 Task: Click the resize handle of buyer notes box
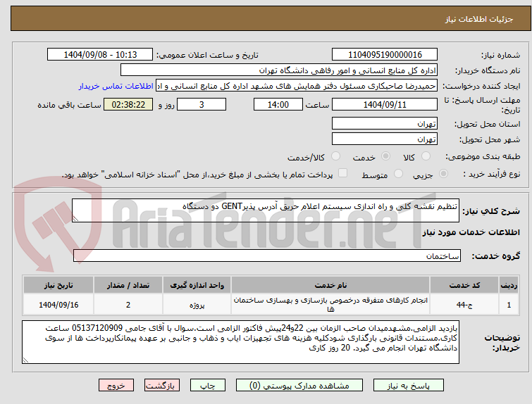pos(25,360)
